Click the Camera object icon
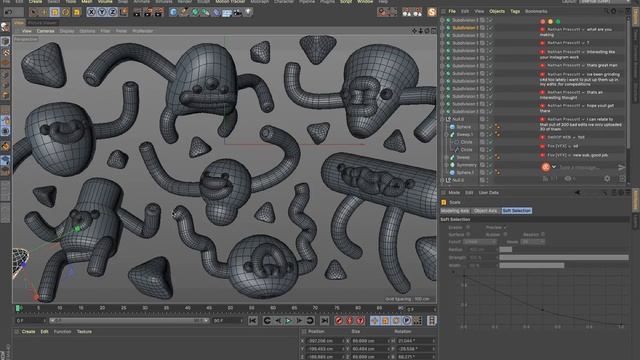 point(238,12)
